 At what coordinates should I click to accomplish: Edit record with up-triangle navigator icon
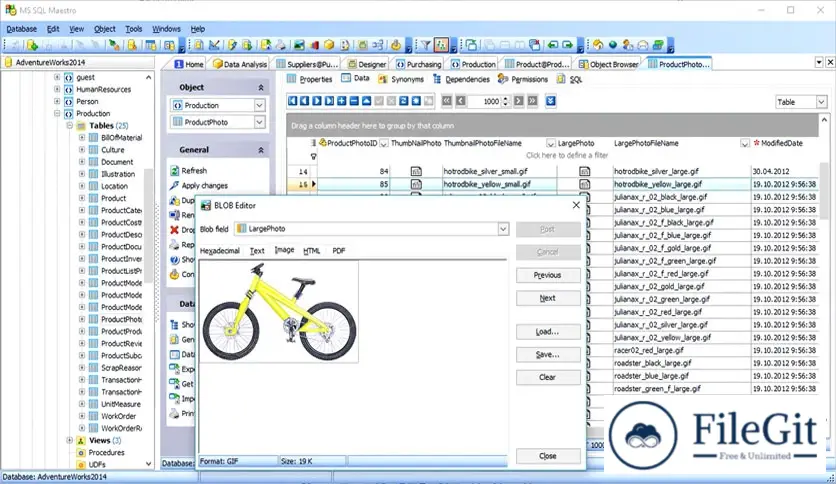click(x=366, y=101)
